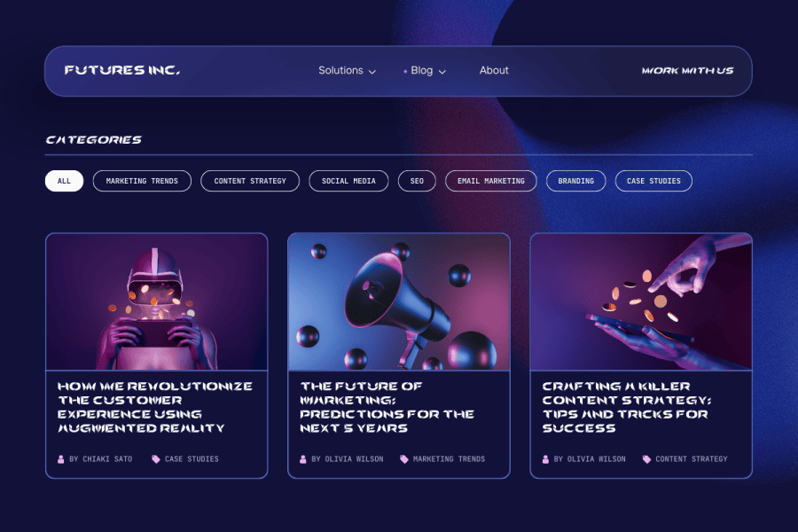Open the About page in navigation
The image size is (798, 532).
[x=494, y=70]
